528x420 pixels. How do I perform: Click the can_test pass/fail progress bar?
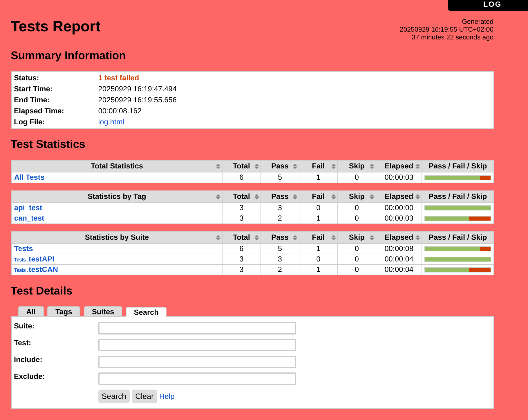pos(458,219)
